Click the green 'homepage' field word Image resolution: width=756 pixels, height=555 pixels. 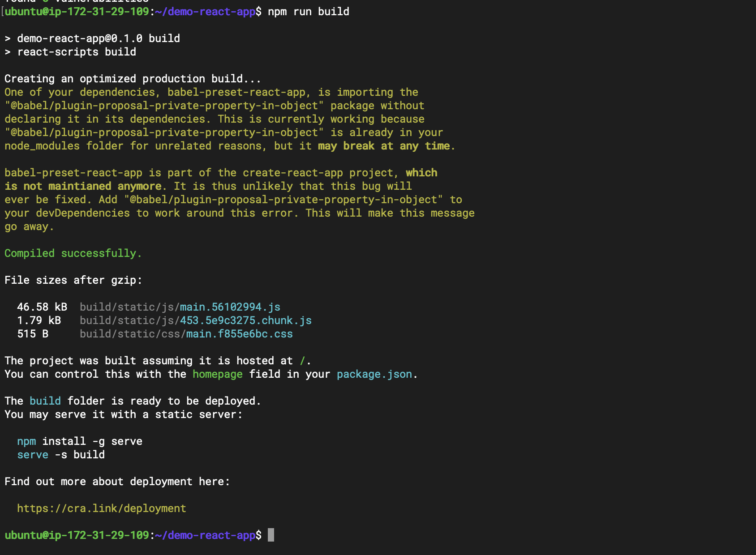[218, 374]
